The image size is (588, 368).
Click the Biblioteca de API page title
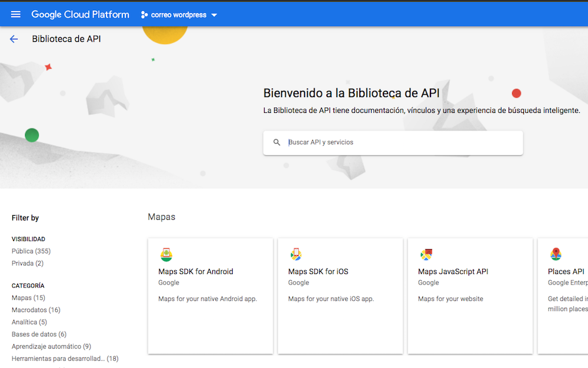[x=66, y=39]
